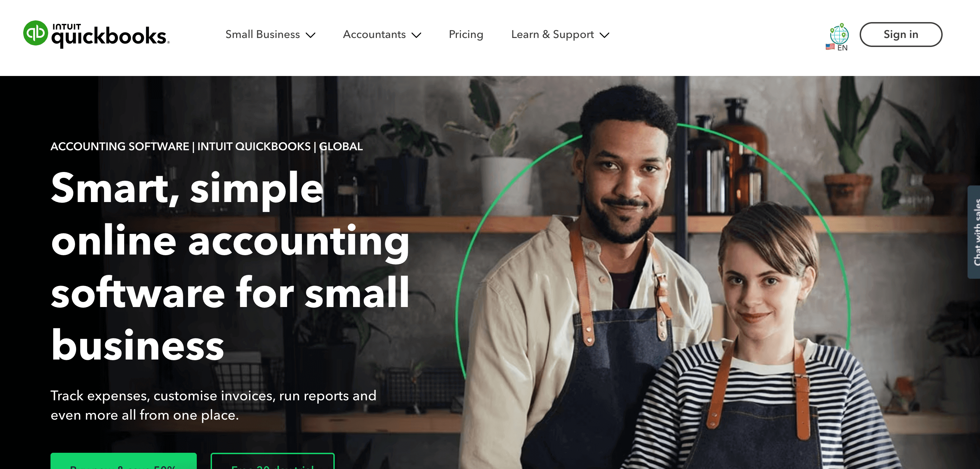Click the EN language label
This screenshot has height=469, width=980.
point(842,48)
